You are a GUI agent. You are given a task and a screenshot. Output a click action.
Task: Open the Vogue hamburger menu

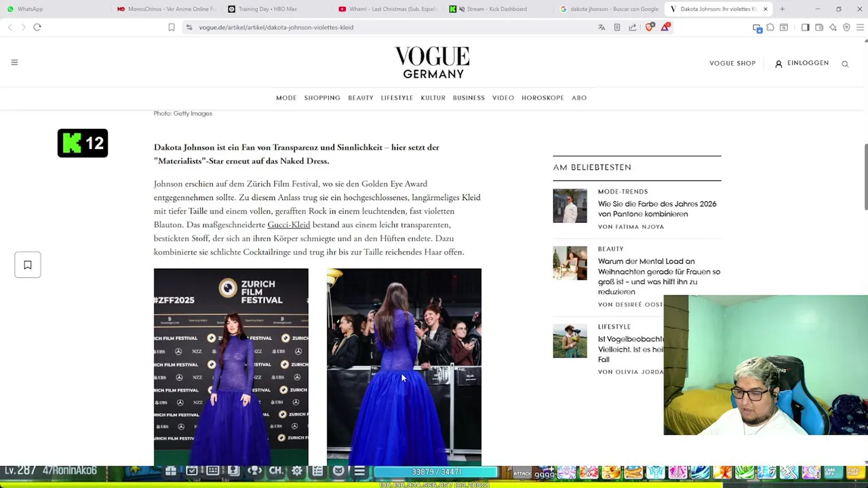[x=14, y=62]
